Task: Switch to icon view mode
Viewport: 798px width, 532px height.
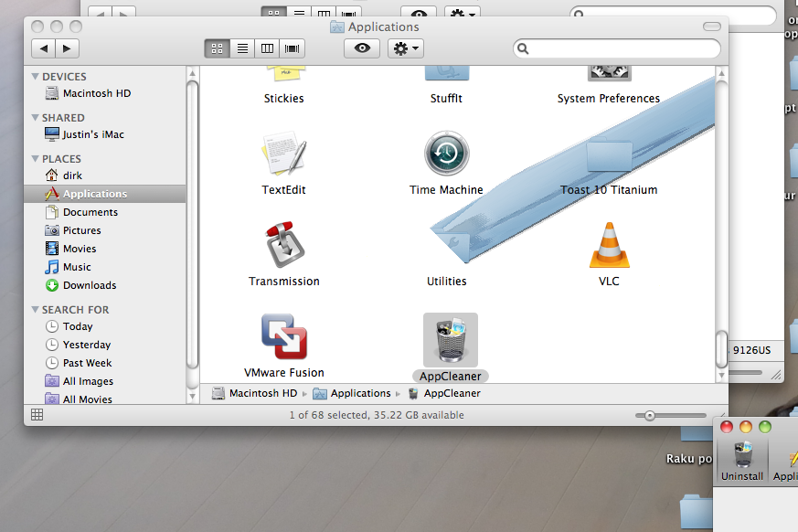Action: (218, 48)
